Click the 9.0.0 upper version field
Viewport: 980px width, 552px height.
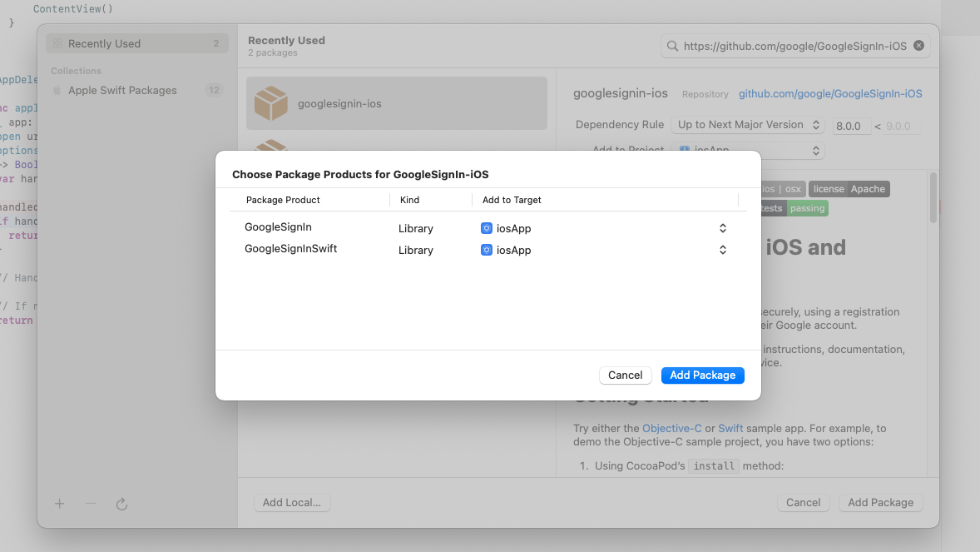[903, 126]
